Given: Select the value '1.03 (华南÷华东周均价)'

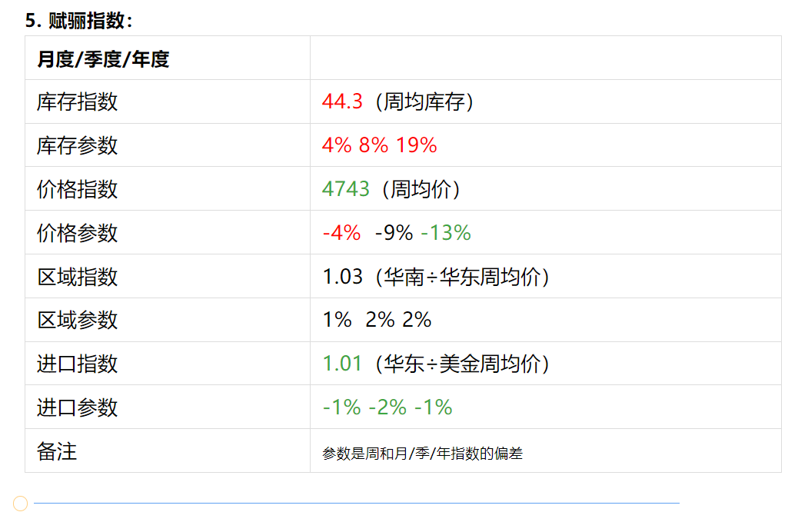Looking at the screenshot, I should tap(435, 277).
